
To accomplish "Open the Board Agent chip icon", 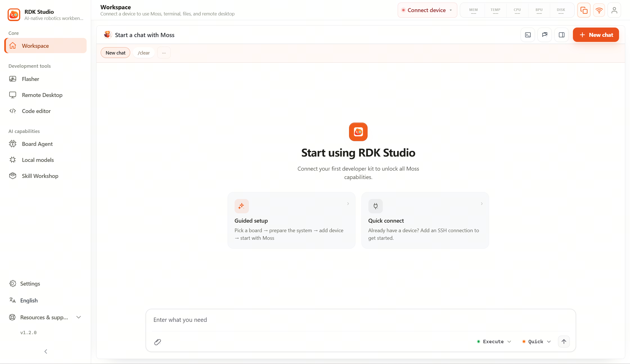I will (x=13, y=144).
